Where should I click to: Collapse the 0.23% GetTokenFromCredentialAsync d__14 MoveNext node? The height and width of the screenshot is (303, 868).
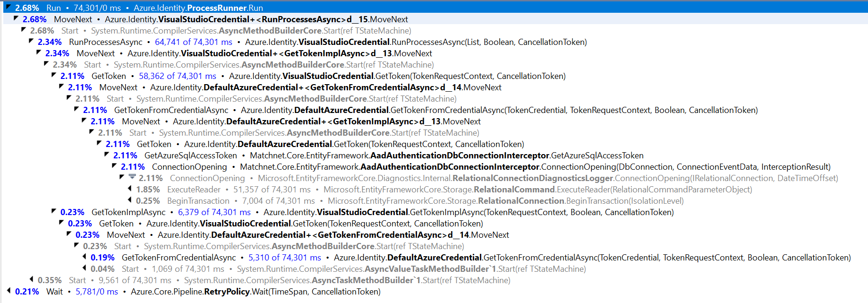pyautogui.click(x=69, y=234)
